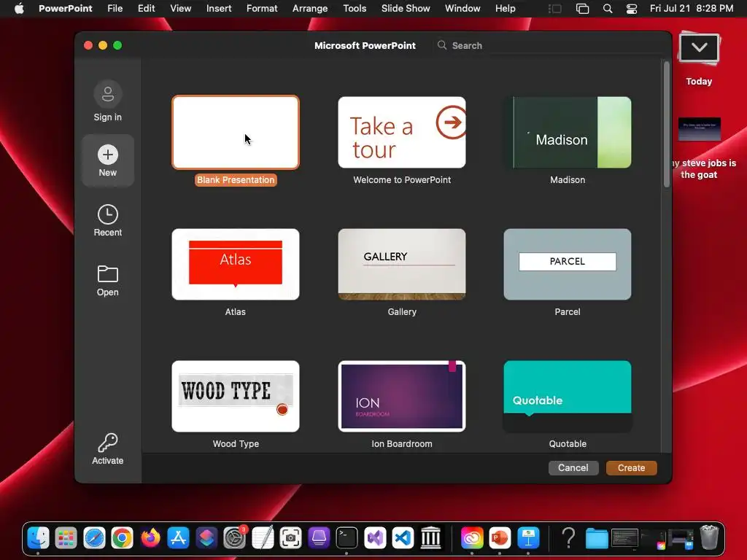
Task: Pick the Wood Type template
Action: point(236,396)
